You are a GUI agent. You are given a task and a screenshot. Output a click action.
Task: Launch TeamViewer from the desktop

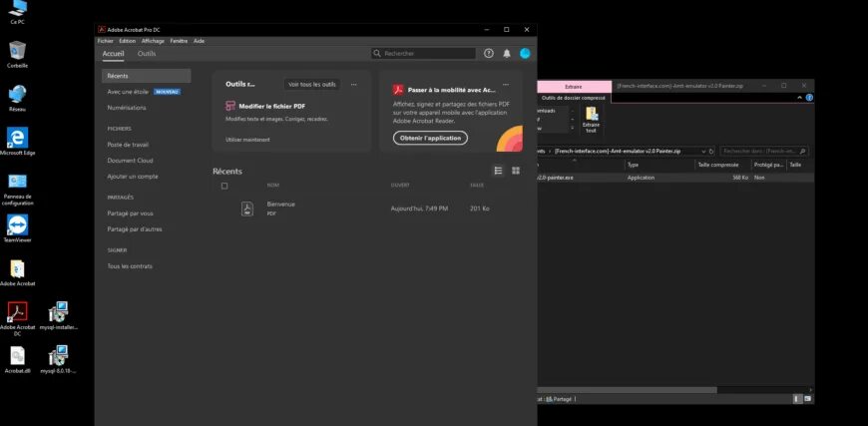point(17,227)
